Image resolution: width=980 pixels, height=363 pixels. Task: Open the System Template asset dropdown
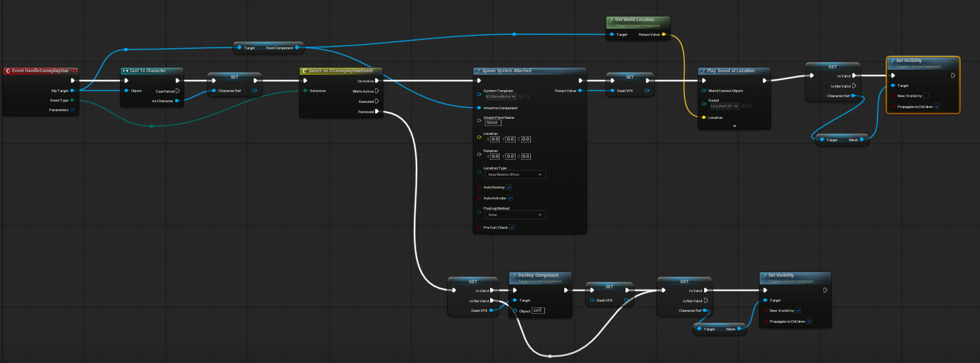(500, 97)
